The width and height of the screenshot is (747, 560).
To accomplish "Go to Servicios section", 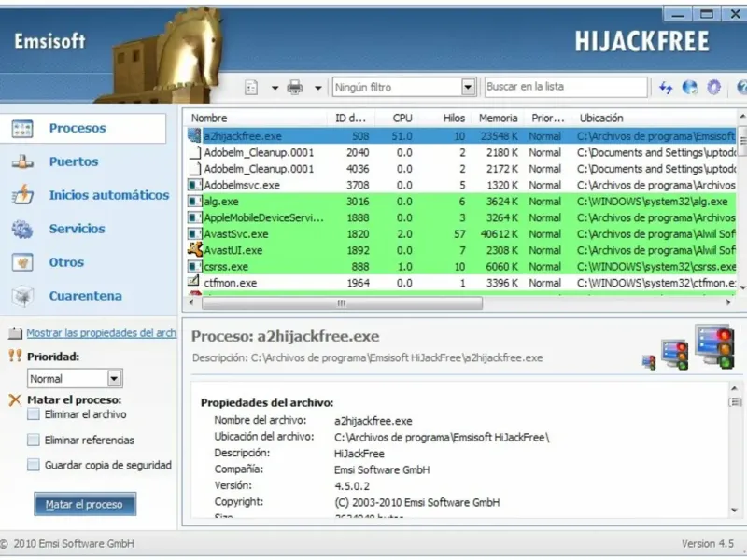I will click(77, 229).
